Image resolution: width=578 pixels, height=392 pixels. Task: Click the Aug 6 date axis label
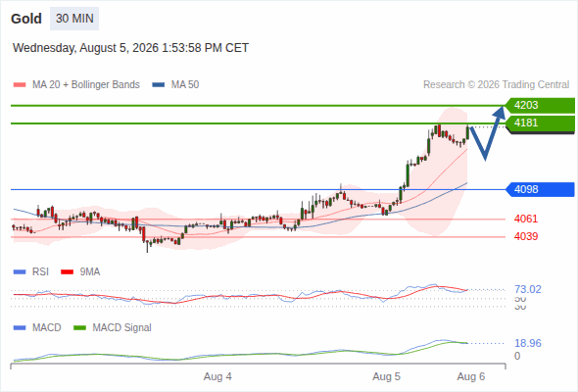471,376
